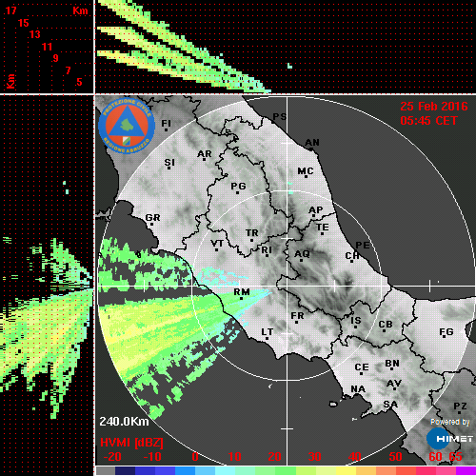Click the HIMET logo
476x476 pixels.
point(449,439)
